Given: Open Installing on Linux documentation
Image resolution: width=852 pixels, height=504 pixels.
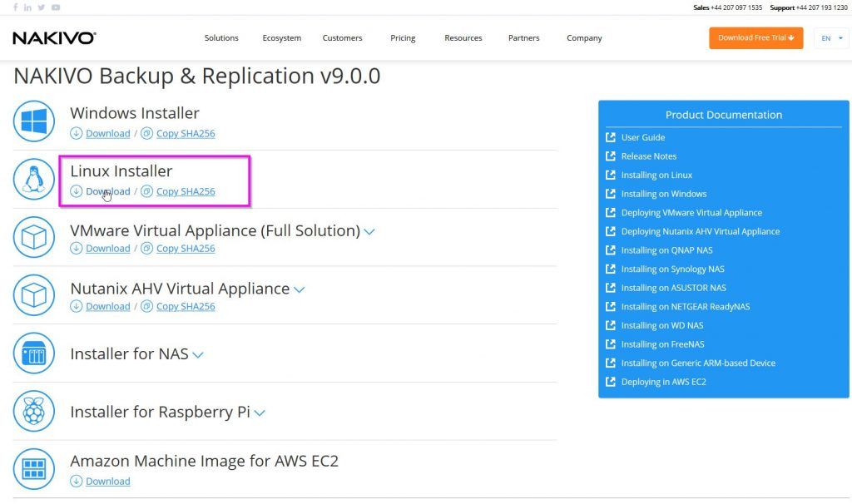Looking at the screenshot, I should (656, 175).
